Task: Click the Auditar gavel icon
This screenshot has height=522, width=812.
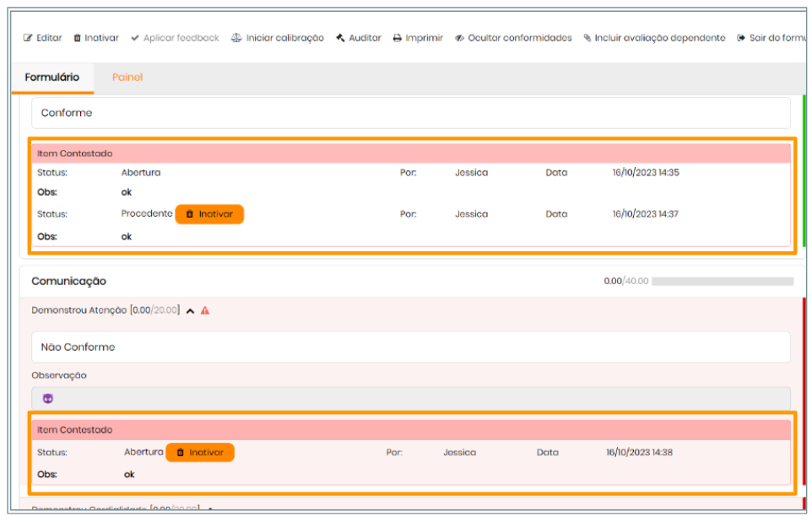Action: click(x=341, y=38)
